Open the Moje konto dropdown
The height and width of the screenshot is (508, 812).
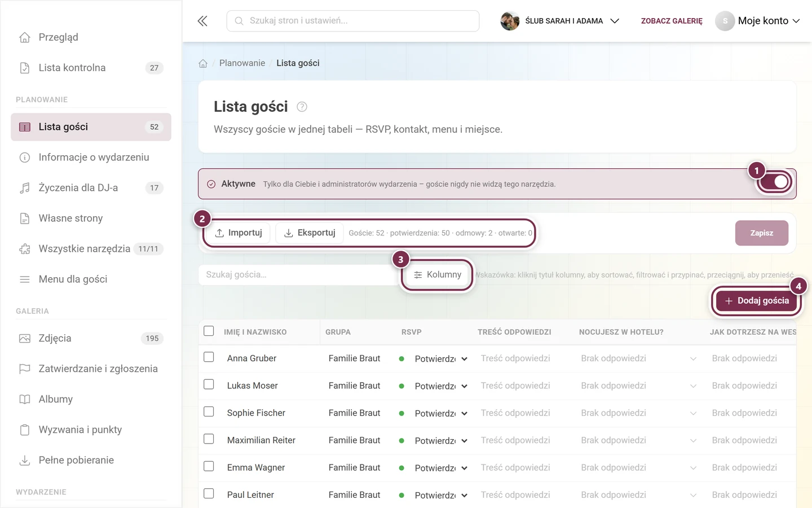(758, 21)
